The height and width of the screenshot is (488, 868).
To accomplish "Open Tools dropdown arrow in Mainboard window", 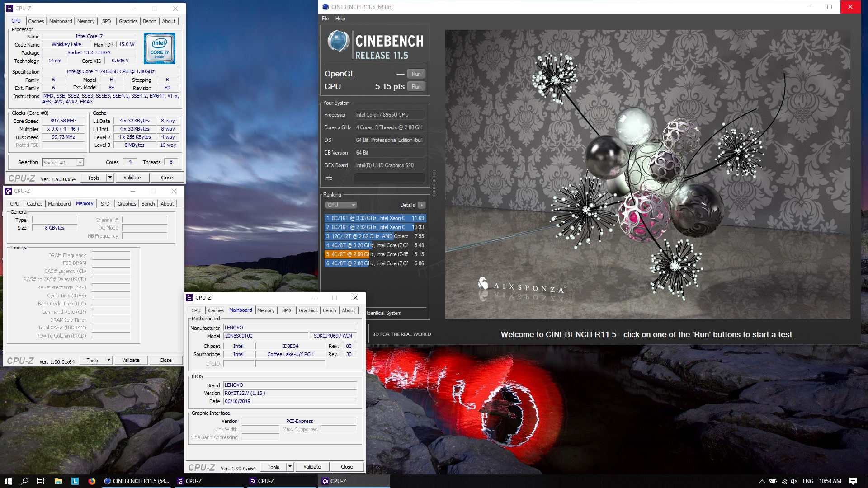I will tap(290, 467).
